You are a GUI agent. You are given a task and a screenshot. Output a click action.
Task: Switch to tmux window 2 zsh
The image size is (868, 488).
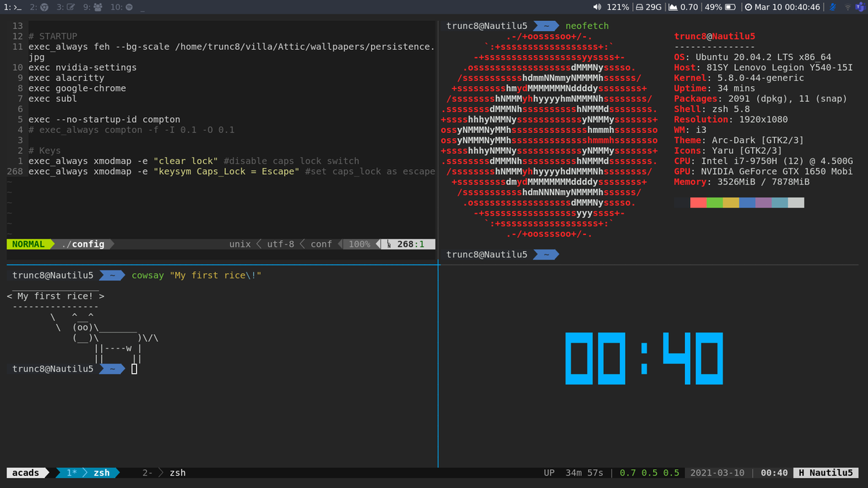(164, 473)
